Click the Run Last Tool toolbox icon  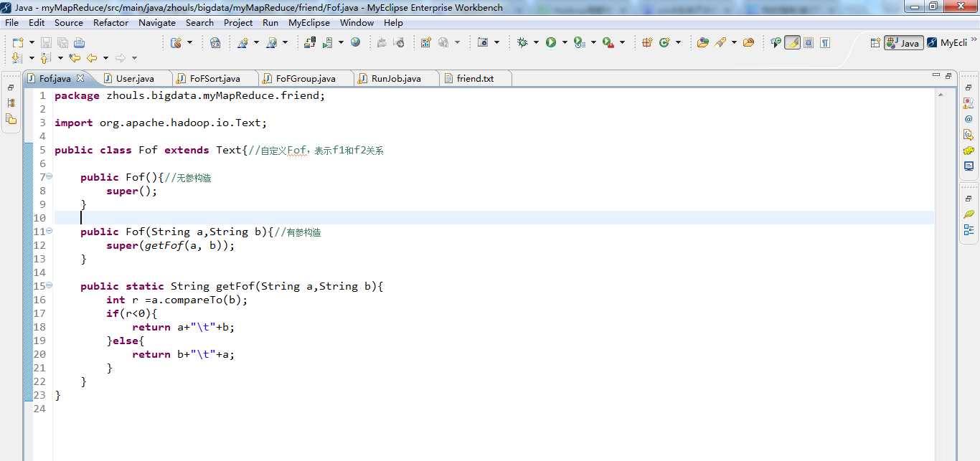point(608,42)
